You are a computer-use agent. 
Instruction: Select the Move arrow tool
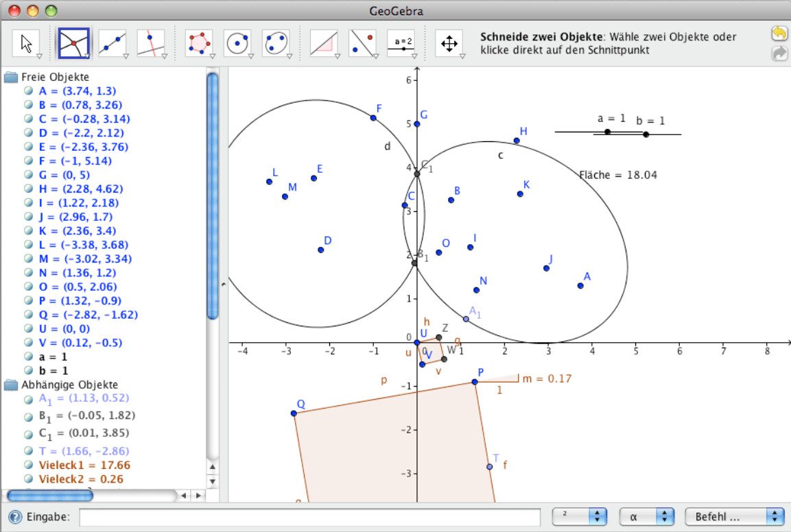coord(25,42)
